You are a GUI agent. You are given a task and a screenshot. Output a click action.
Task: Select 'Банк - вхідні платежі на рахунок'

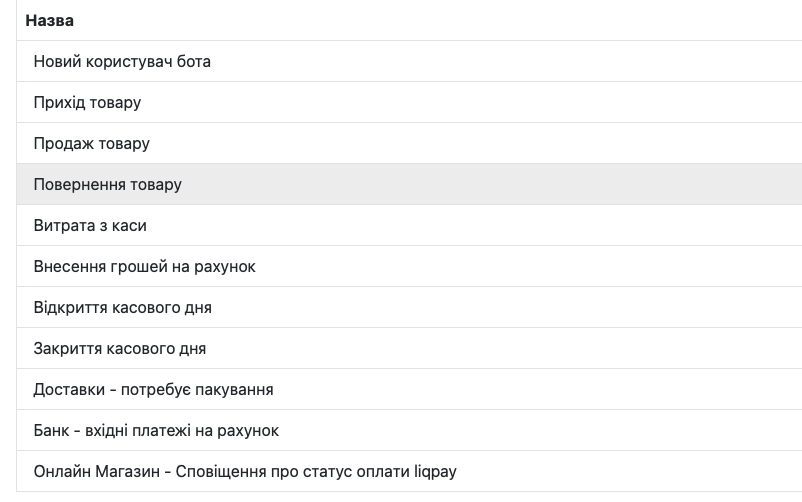pos(156,431)
